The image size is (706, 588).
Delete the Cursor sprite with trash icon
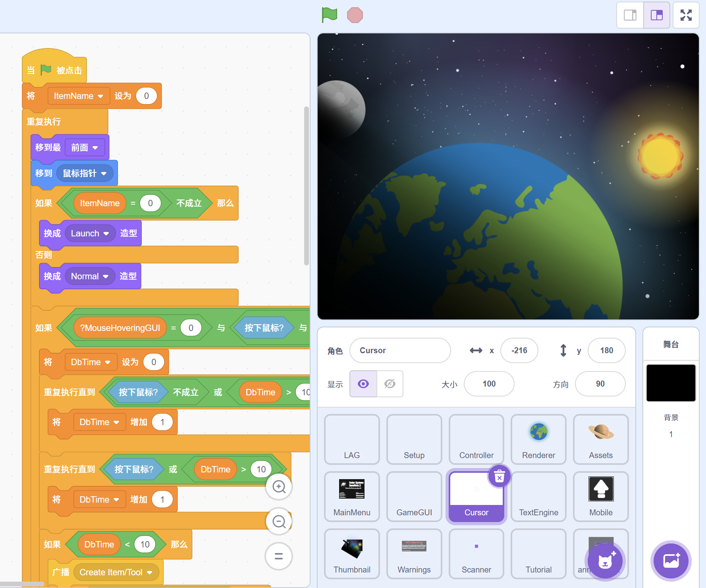499,476
